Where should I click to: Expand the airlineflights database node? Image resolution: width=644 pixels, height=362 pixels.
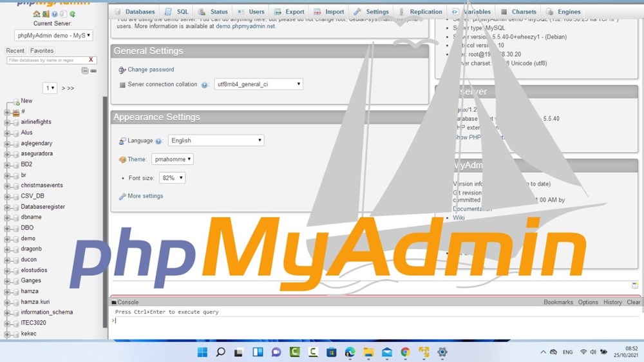click(x=7, y=122)
